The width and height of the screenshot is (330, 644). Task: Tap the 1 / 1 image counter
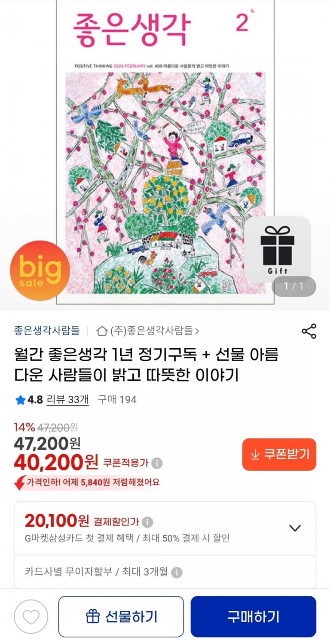pyautogui.click(x=294, y=286)
